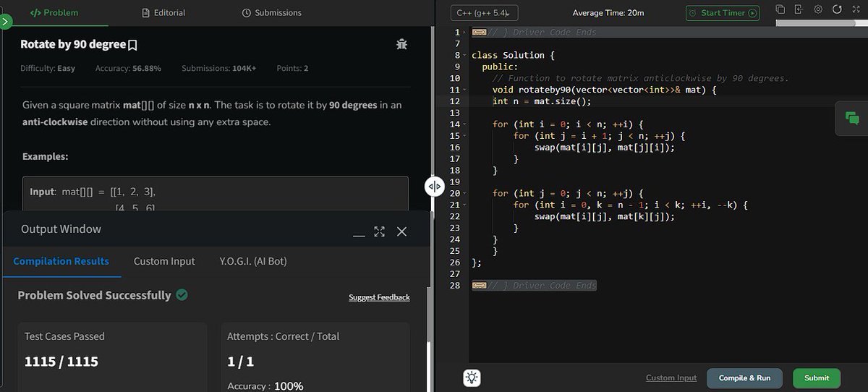
Task: Click the panel splitter handle icon
Action: point(434,187)
